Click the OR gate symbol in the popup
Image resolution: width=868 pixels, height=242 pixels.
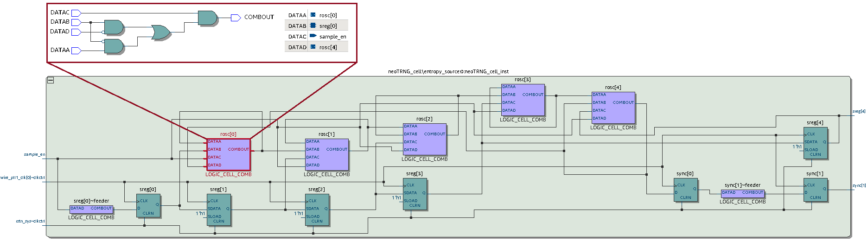click(x=161, y=32)
